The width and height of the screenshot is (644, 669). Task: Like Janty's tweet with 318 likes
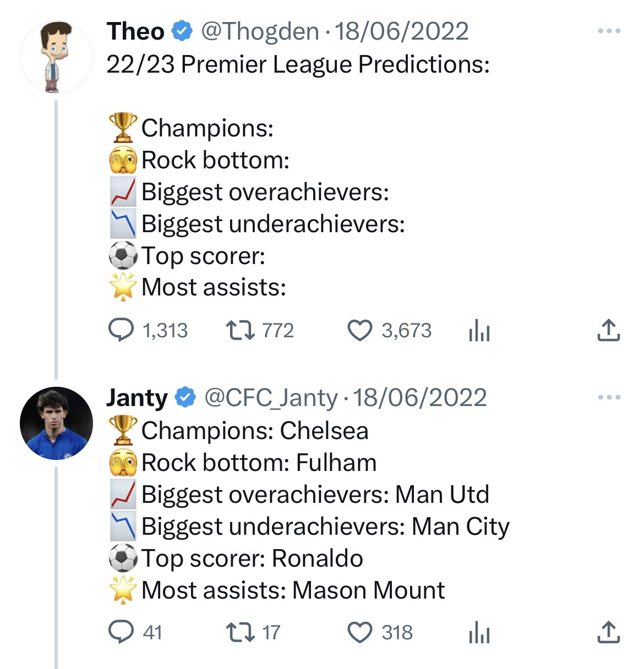pyautogui.click(x=360, y=632)
